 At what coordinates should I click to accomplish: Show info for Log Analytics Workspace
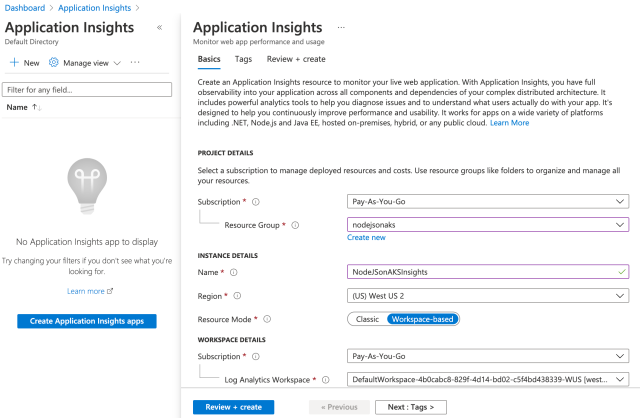tap(326, 380)
